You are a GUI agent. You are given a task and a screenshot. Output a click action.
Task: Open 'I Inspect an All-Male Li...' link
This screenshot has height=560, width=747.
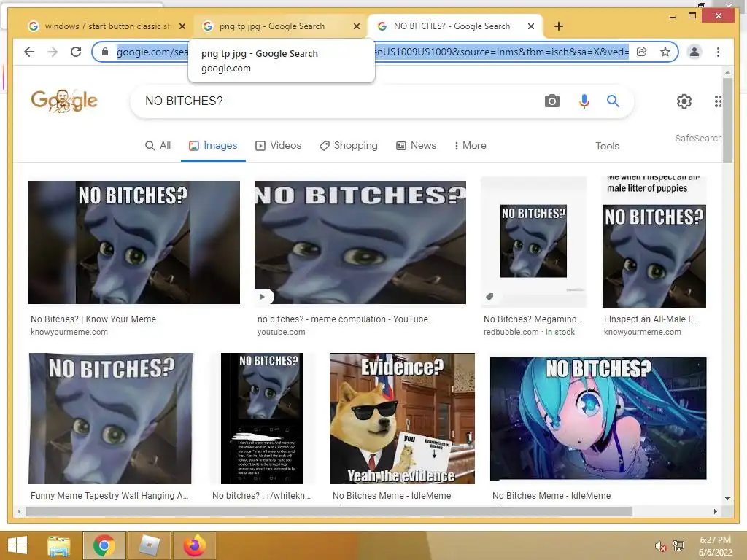(652, 319)
